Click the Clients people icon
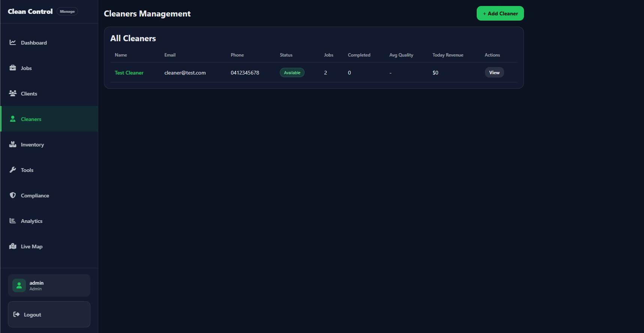Viewport: 644px width, 333px height. (x=13, y=93)
